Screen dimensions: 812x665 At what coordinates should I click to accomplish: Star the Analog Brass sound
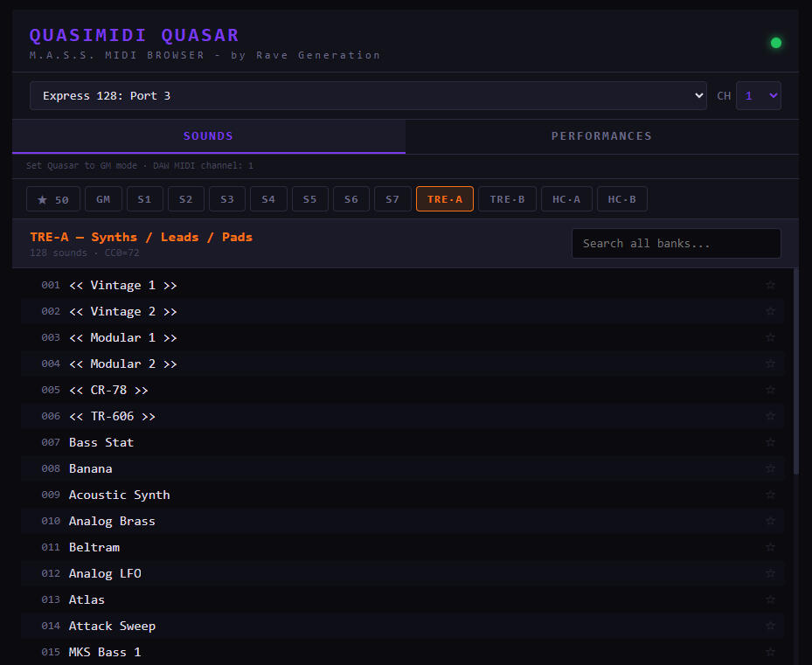(x=770, y=521)
